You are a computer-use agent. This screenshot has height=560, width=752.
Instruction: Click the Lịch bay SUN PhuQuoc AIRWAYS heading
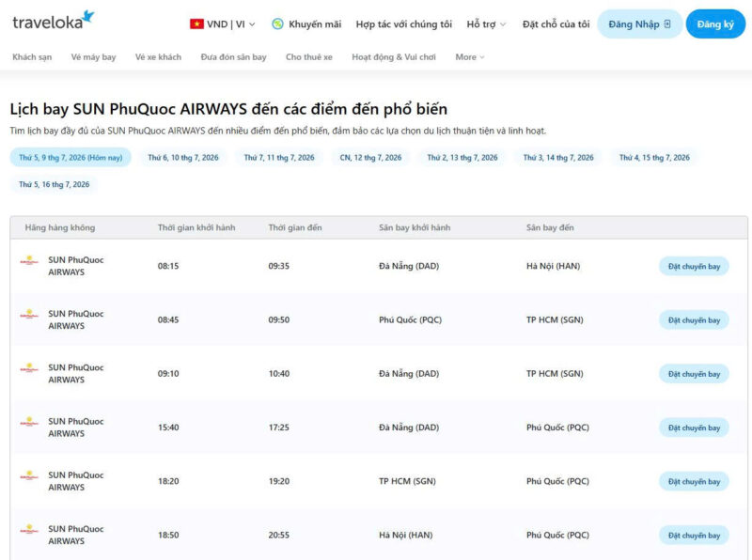click(228, 109)
